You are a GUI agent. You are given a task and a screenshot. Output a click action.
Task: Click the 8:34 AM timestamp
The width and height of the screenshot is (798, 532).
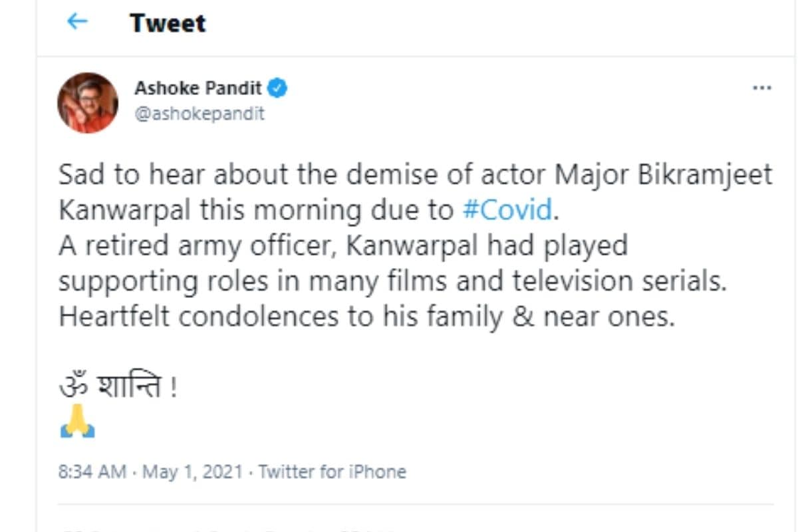92,472
